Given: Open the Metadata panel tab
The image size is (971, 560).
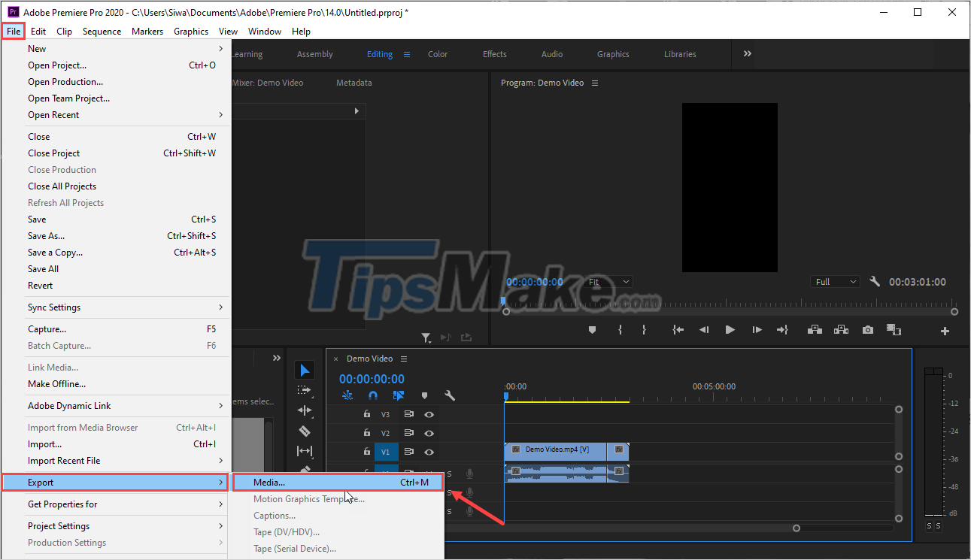Looking at the screenshot, I should click(x=354, y=83).
